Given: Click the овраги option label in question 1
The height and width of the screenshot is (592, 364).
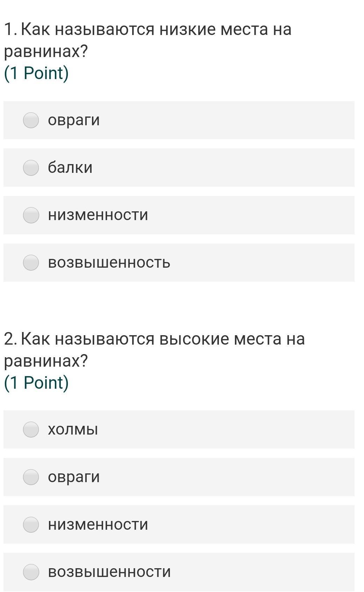Looking at the screenshot, I should point(74,120).
